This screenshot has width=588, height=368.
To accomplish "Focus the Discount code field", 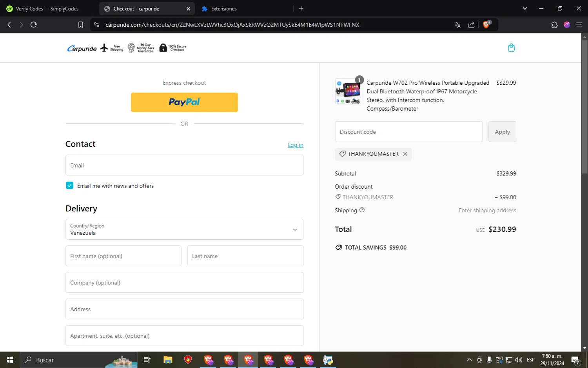I will tap(409, 132).
